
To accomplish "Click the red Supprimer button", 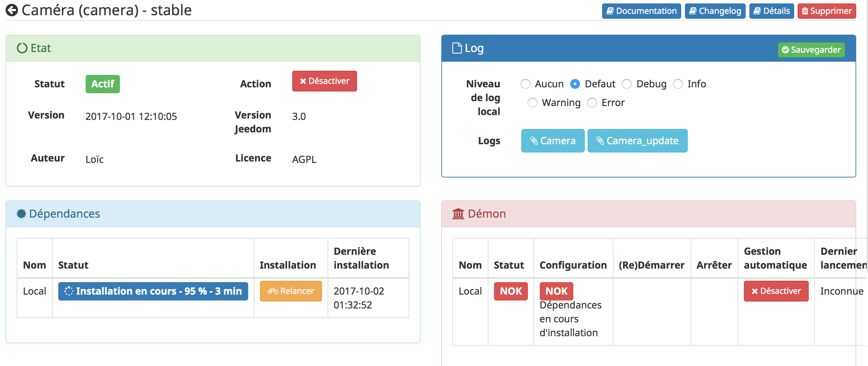I will (x=827, y=11).
